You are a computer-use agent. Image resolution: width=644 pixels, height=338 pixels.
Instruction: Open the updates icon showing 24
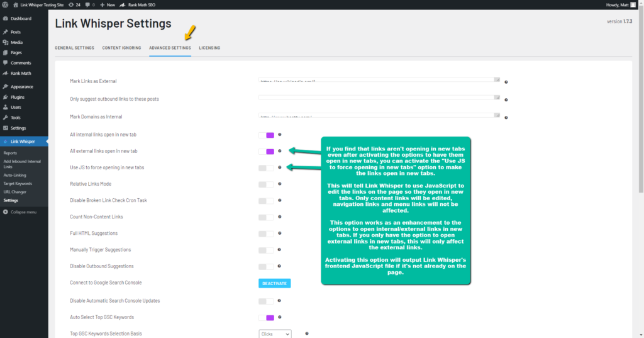[x=74, y=5]
